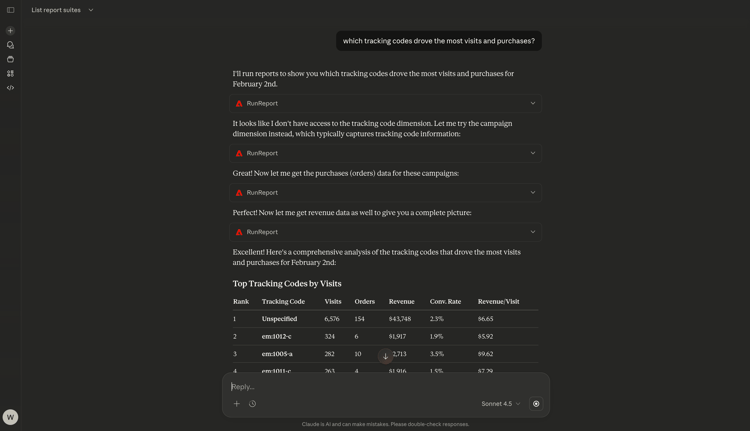
Task: Click the stop response button
Action: pos(536,404)
